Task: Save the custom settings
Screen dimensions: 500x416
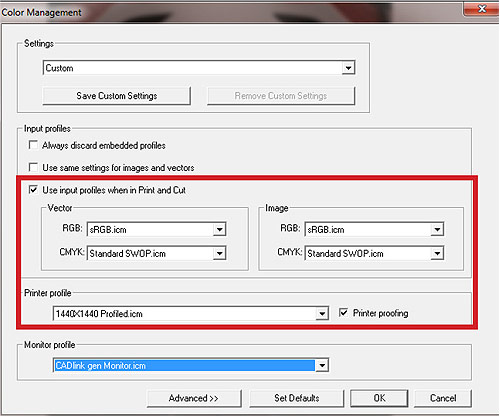Action: [117, 96]
